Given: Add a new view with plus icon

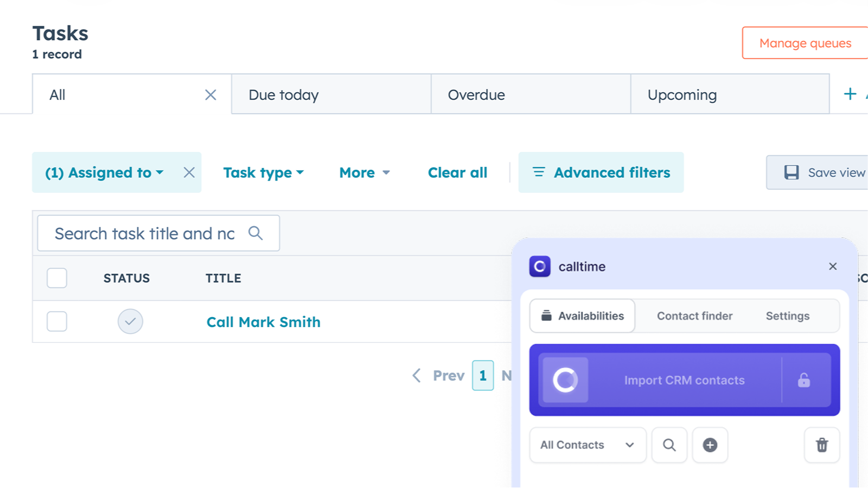Looking at the screenshot, I should pyautogui.click(x=850, y=94).
